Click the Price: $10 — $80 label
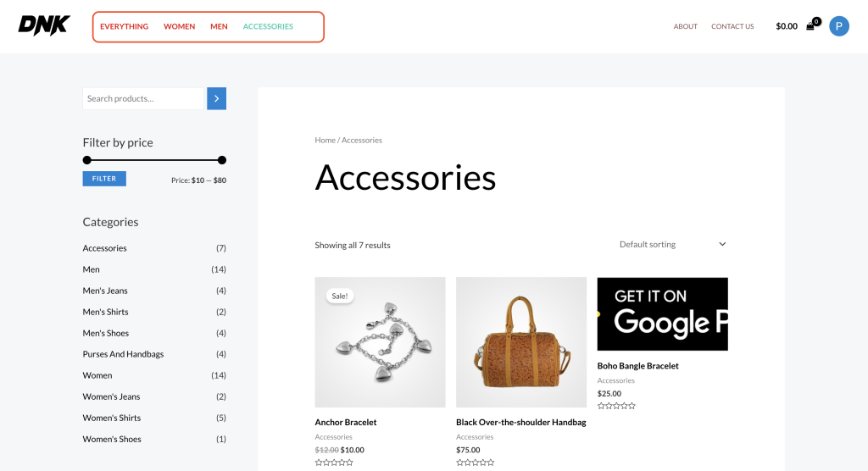868x471 pixels. pyautogui.click(x=198, y=180)
